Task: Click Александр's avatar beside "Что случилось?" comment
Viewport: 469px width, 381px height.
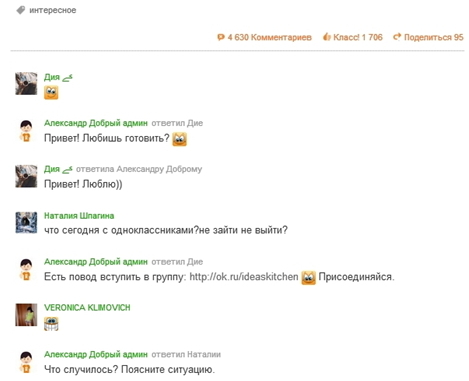Action: point(26,362)
